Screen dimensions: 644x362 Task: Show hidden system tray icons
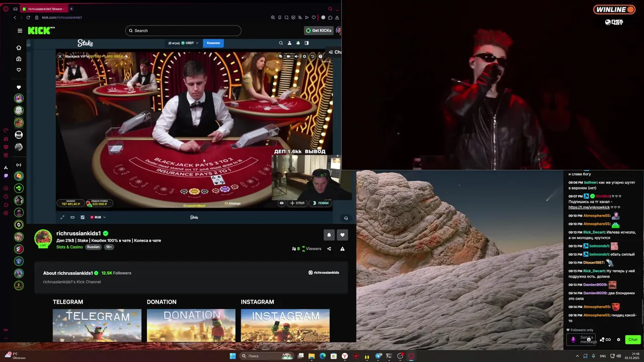pyautogui.click(x=577, y=356)
